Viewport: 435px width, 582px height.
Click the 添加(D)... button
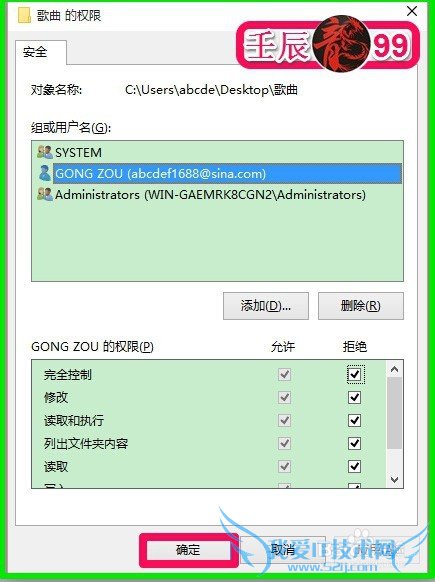pos(266,306)
